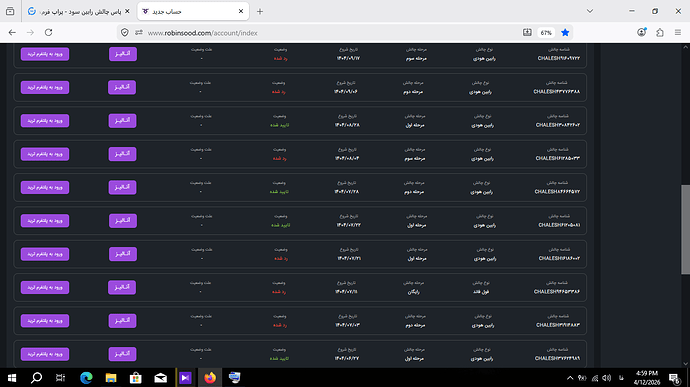The width and height of the screenshot is (690, 387).
Task: Open the extensions puzzle icon
Action: pos(660,33)
